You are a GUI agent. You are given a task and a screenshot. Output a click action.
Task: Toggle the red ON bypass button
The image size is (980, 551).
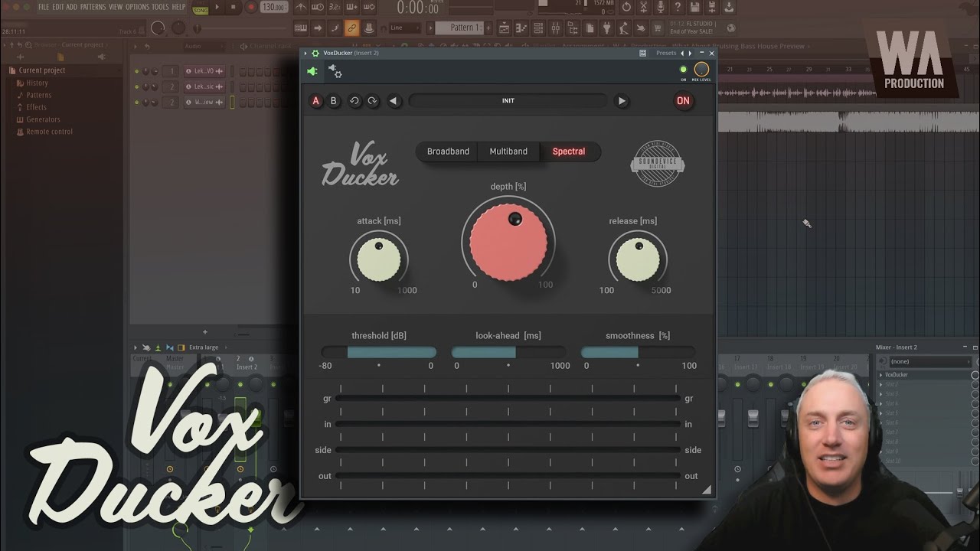[683, 101]
